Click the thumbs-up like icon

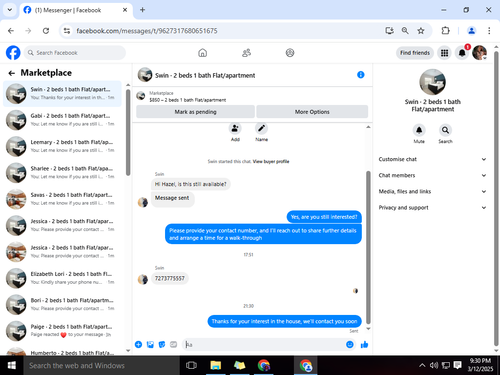364,345
